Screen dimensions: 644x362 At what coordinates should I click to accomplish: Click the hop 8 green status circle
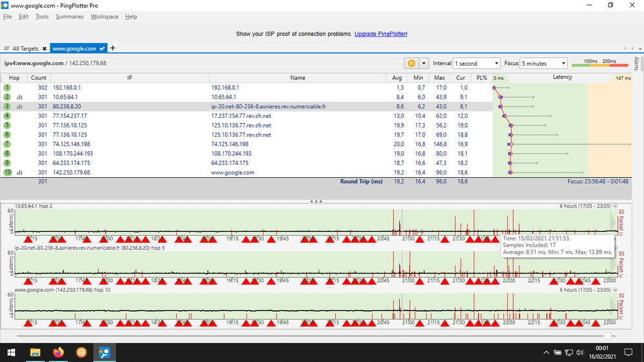click(7, 153)
